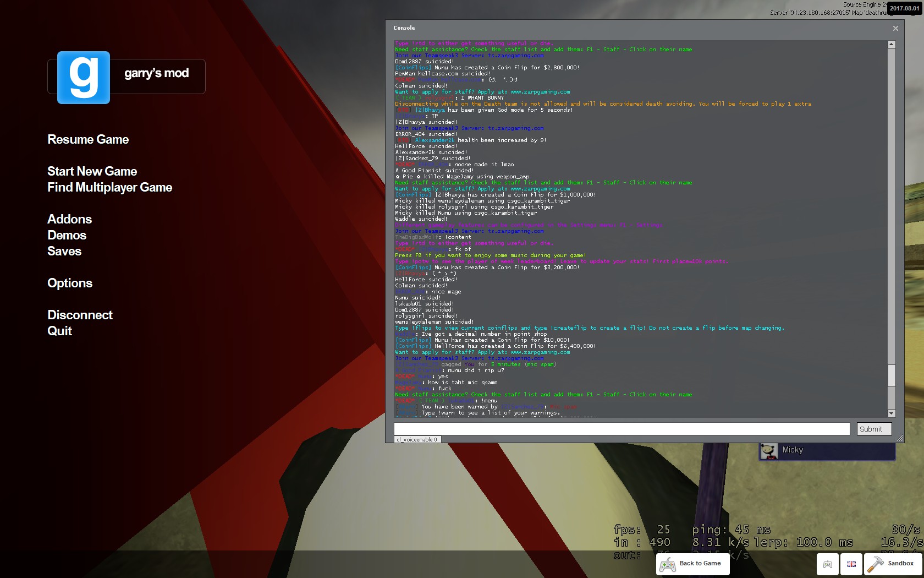This screenshot has height=578, width=924.
Task: Disconnect from the current server
Action: click(x=80, y=315)
